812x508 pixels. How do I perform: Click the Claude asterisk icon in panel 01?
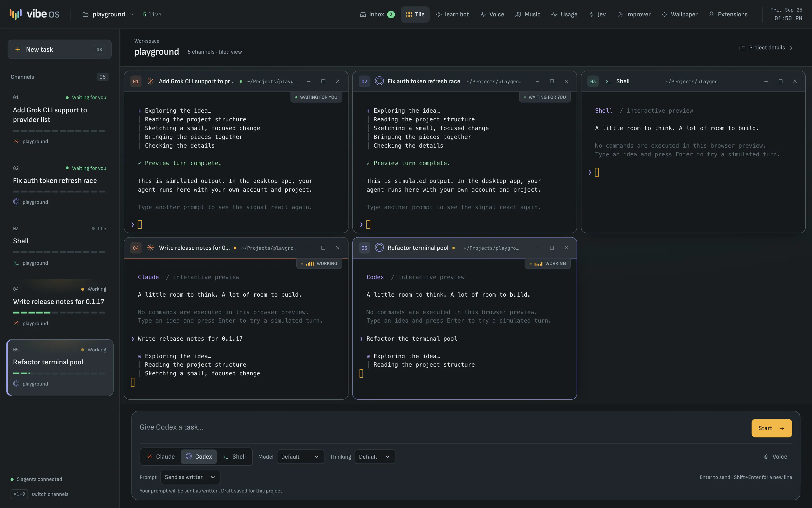pyautogui.click(x=151, y=81)
